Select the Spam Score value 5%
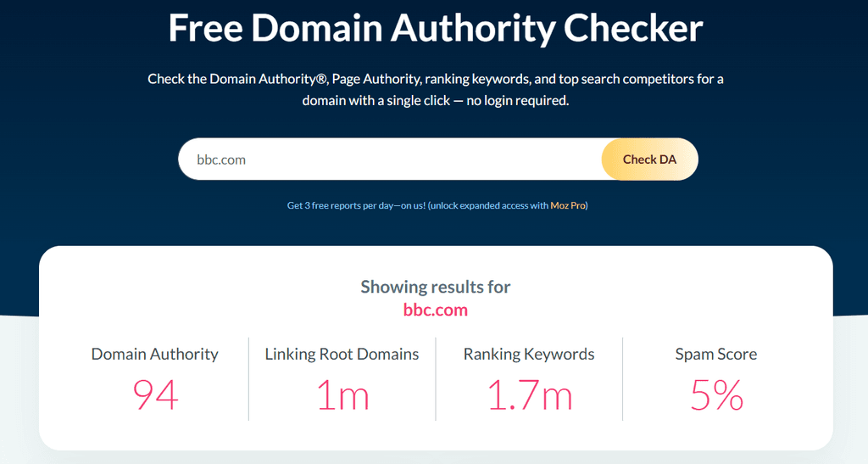The image size is (868, 464). 716,395
